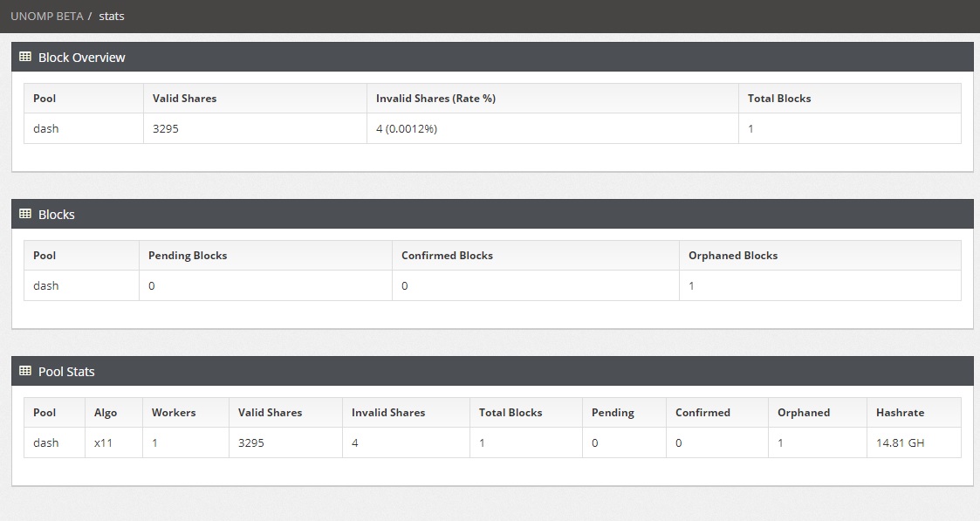Click the Invalid Shares (Rate %) column header
The height and width of the screenshot is (521, 980).
[435, 99]
